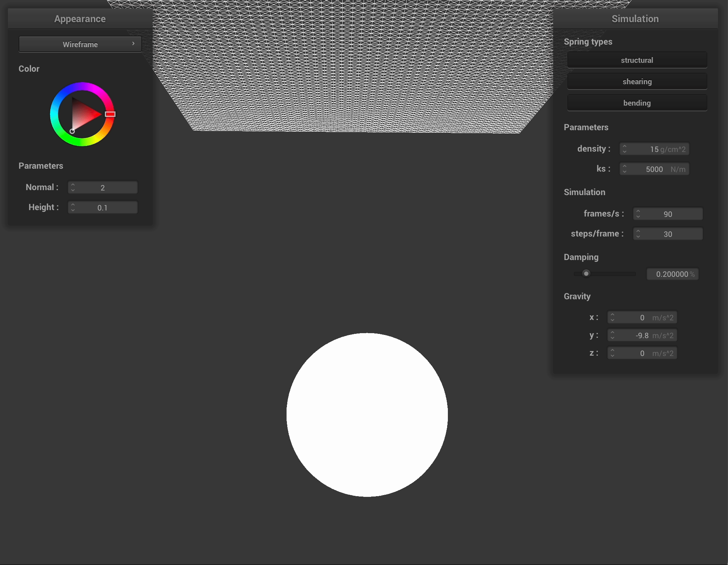
Task: Click the gravity y value field
Action: point(642,335)
